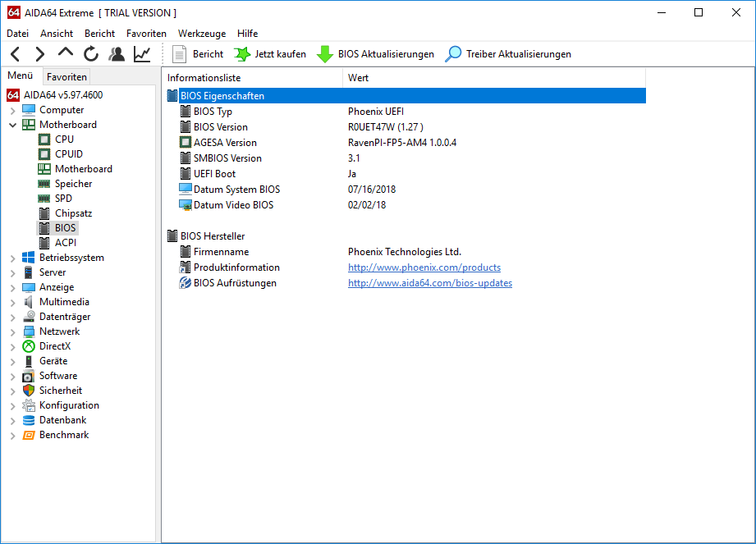The height and width of the screenshot is (544, 756).
Task: Open the Ansicht menu
Action: (57, 34)
